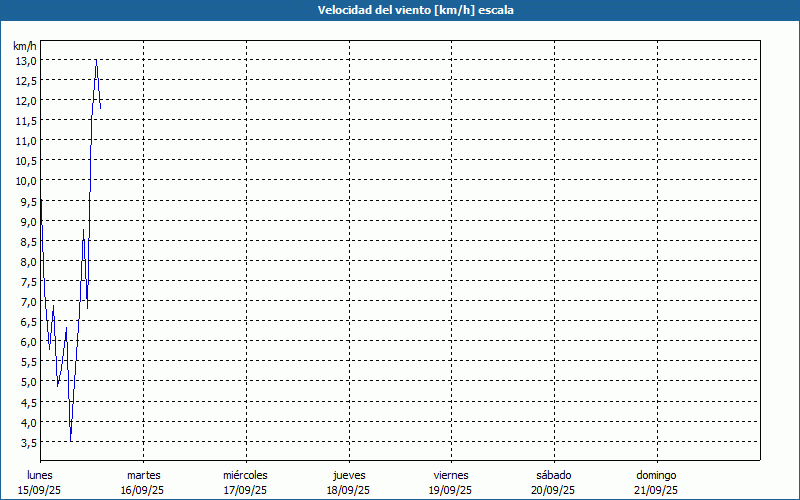This screenshot has width=800, height=500.
Task: Click the date 16/09/25
Action: tap(142, 490)
